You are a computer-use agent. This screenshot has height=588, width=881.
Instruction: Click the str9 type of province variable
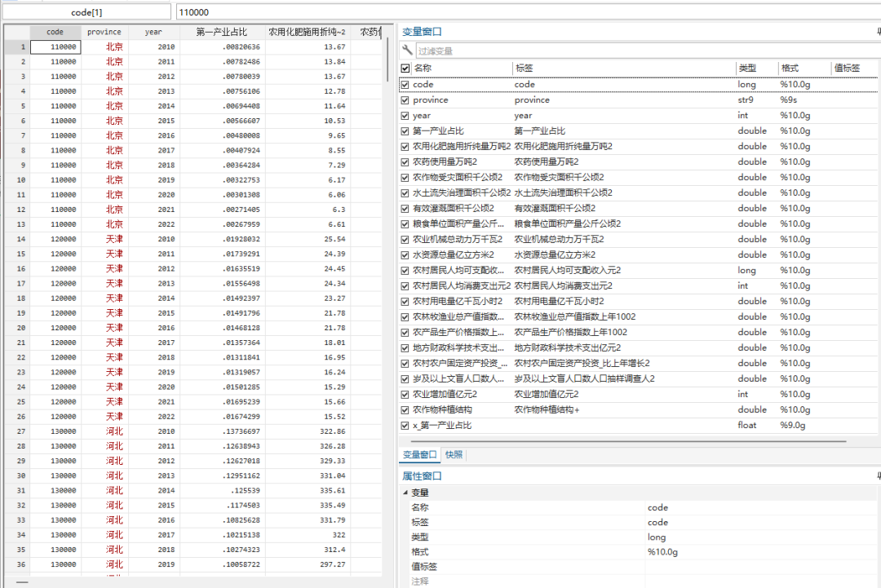tap(745, 100)
